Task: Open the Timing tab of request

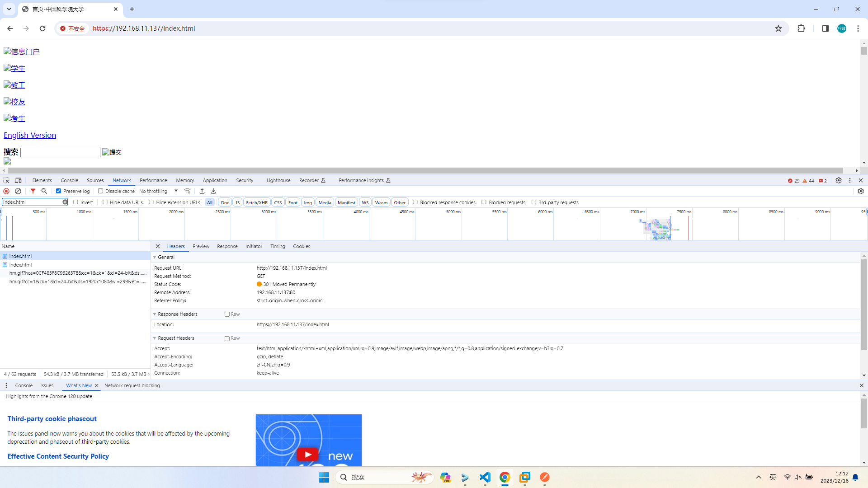Action: coord(277,246)
